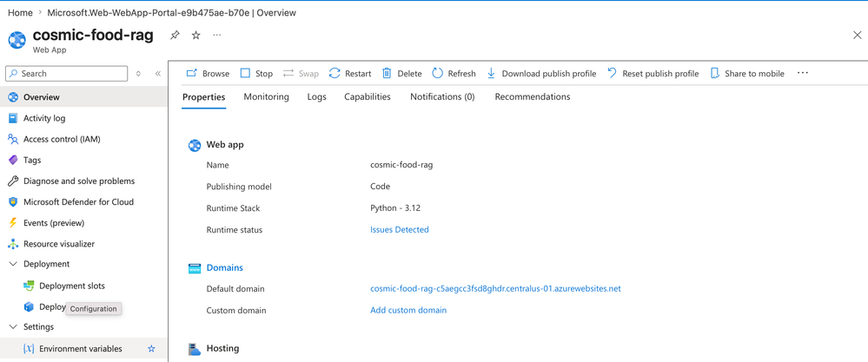The height and width of the screenshot is (362, 868).
Task: Open the more options ellipsis beside title
Action: pos(217,36)
